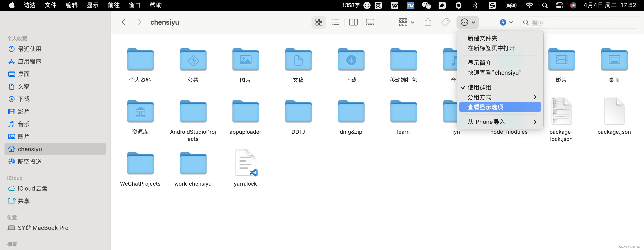
Task: Select the appuploader folder
Action: pos(245,111)
